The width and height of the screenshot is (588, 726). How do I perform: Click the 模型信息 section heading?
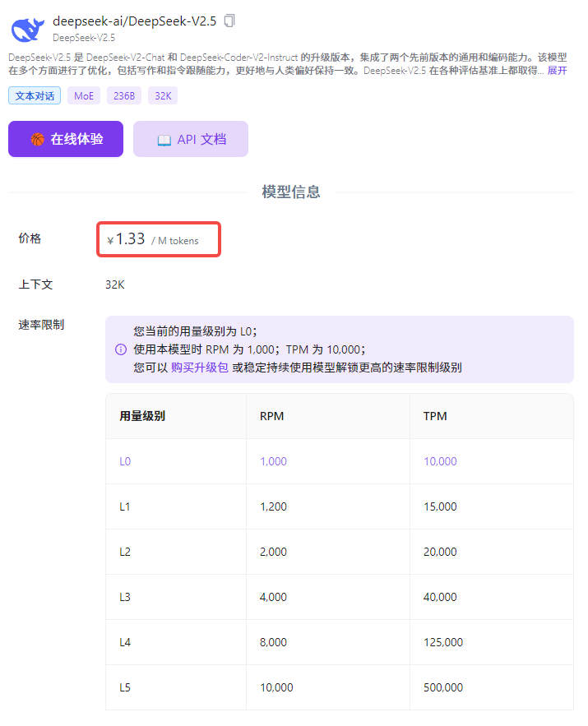pos(291,192)
